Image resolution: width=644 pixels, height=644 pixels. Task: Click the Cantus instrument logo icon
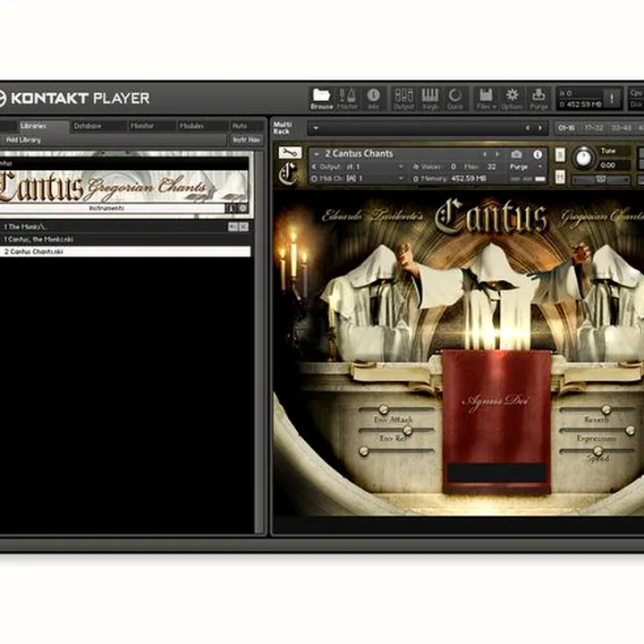(x=288, y=174)
